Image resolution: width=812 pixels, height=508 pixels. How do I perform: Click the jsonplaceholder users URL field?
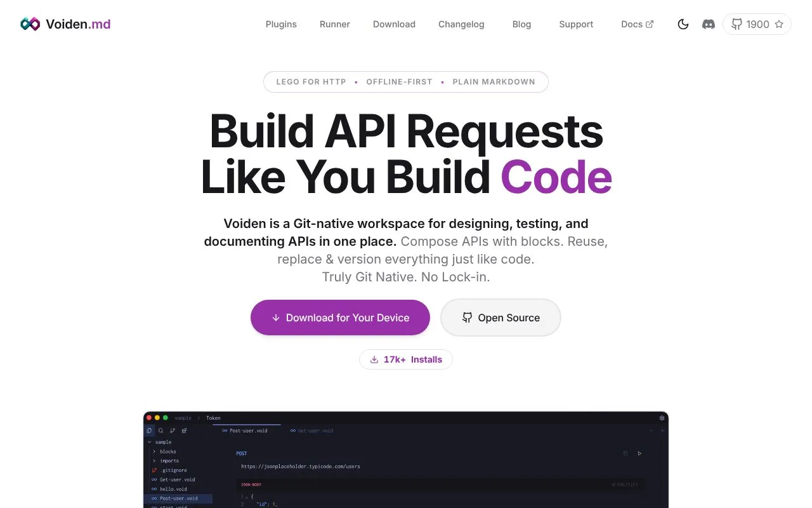[x=301, y=467]
